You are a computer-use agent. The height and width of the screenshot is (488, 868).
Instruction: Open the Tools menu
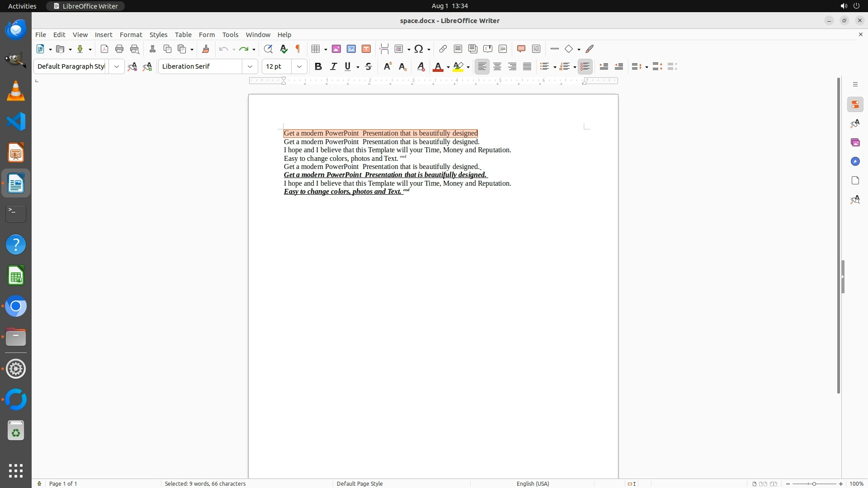tap(230, 35)
